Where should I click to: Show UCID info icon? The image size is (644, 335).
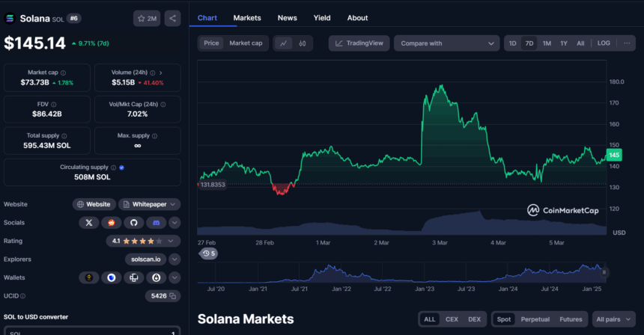click(x=22, y=296)
